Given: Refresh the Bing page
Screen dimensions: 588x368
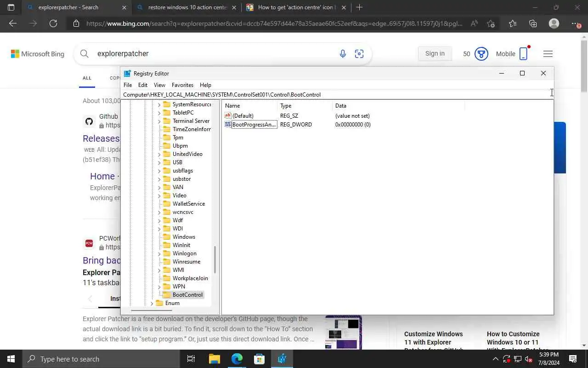Looking at the screenshot, I should click(x=53, y=23).
